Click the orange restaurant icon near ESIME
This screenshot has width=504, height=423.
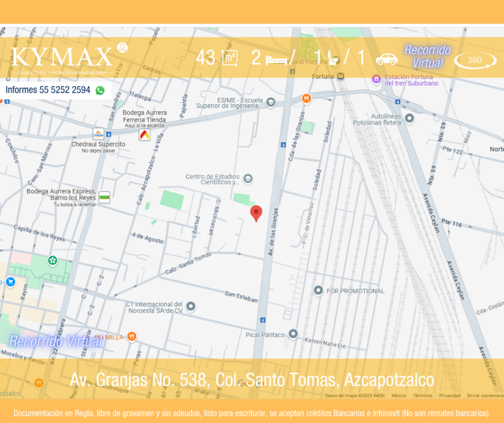click(x=307, y=99)
